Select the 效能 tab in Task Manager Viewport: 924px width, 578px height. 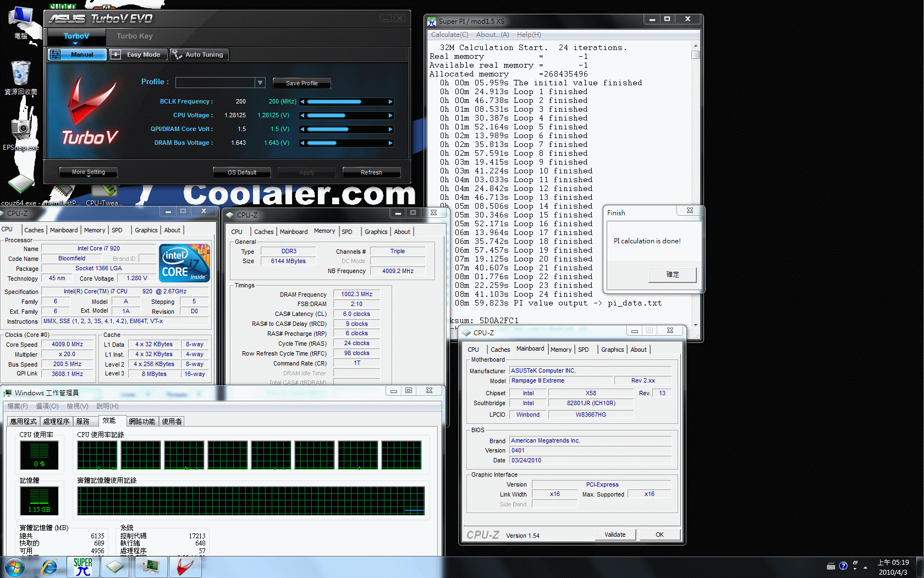109,420
